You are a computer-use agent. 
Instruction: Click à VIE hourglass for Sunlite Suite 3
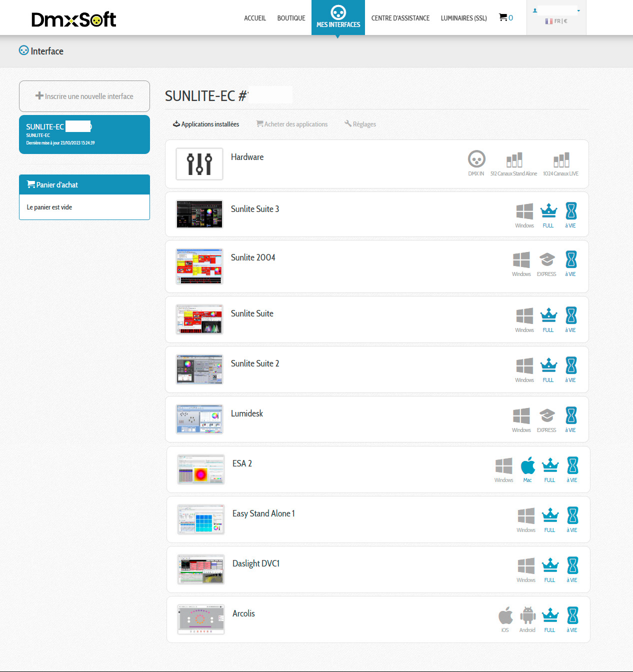tap(571, 211)
